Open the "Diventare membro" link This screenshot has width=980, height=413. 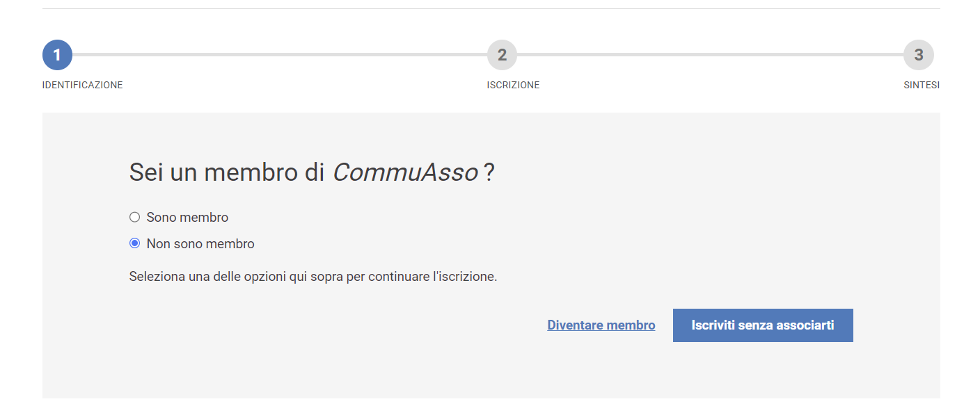point(601,325)
